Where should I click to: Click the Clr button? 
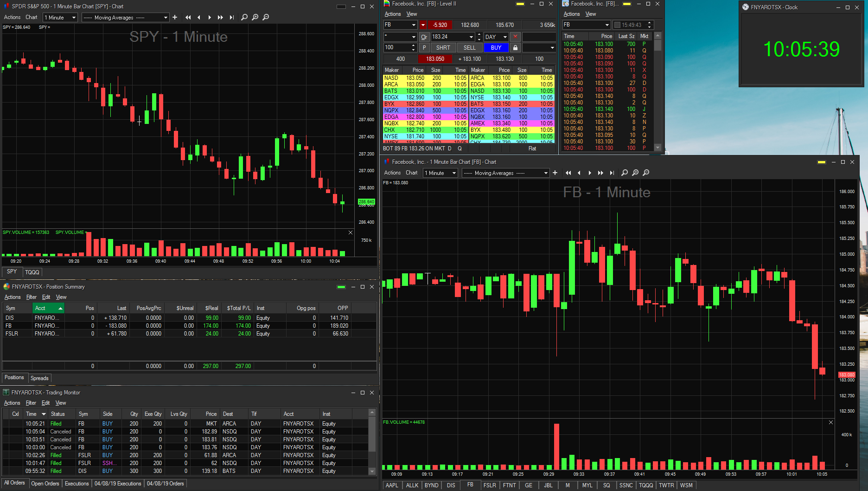click(x=424, y=37)
